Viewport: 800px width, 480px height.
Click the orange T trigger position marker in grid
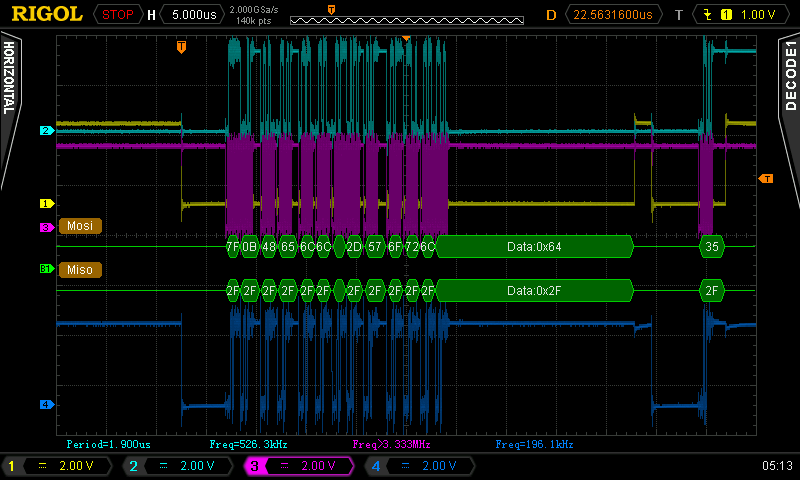pyautogui.click(x=181, y=47)
